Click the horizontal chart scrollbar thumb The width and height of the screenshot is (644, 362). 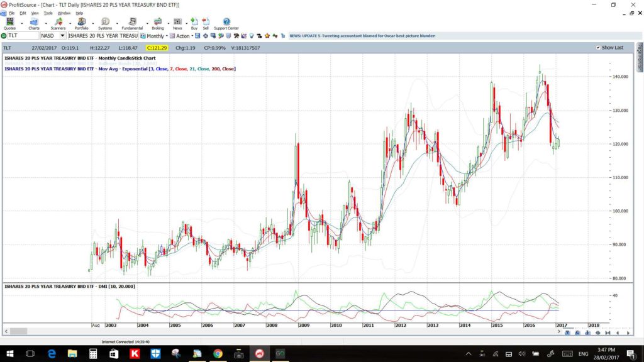point(18,331)
